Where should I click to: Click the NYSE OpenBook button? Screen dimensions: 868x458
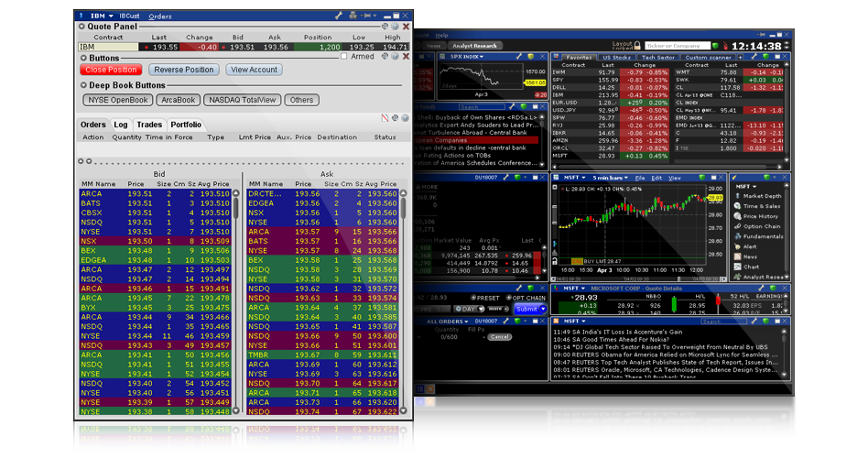coord(118,100)
